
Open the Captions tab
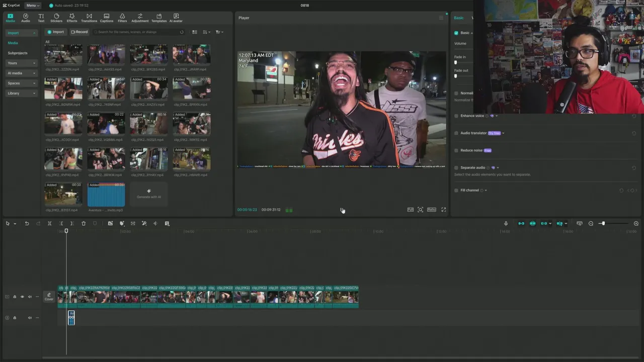coord(107,18)
